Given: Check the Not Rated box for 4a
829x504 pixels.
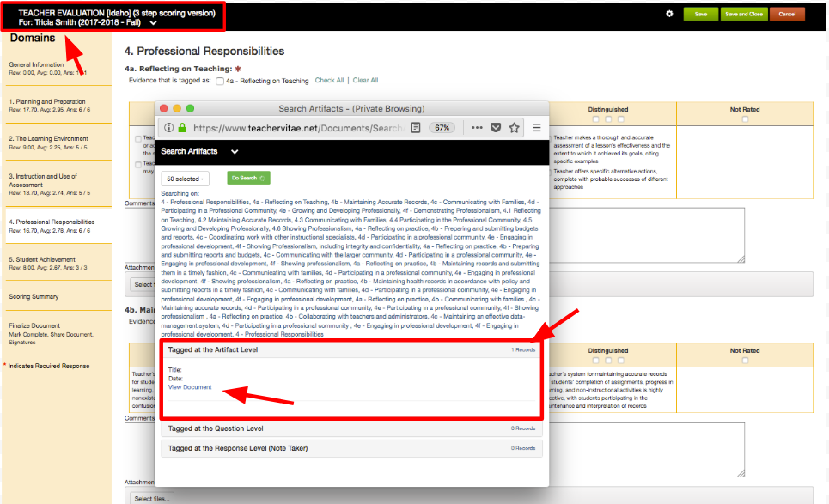Looking at the screenshot, I should (x=745, y=119).
